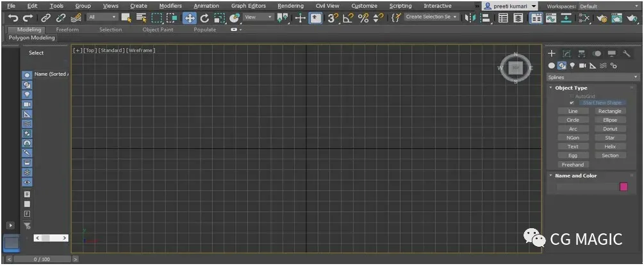Select the Unlink Selection tool
The width and height of the screenshot is (644, 266).
pos(61,18)
